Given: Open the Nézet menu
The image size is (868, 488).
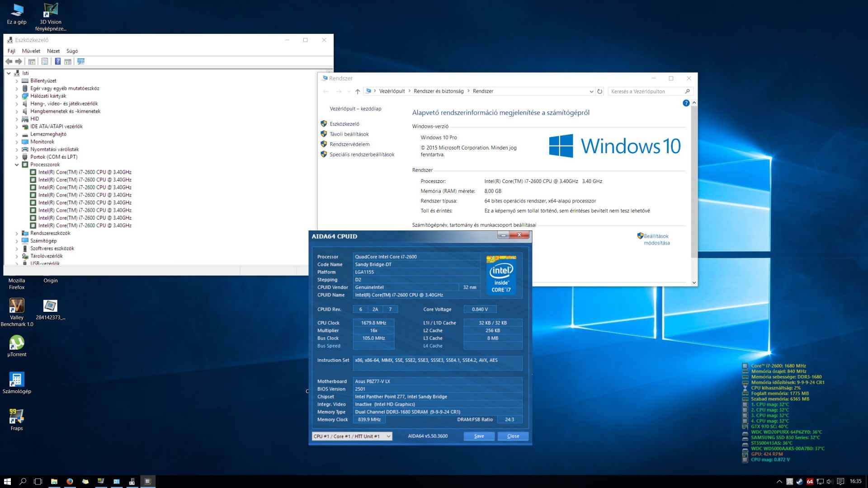Looking at the screenshot, I should [53, 51].
